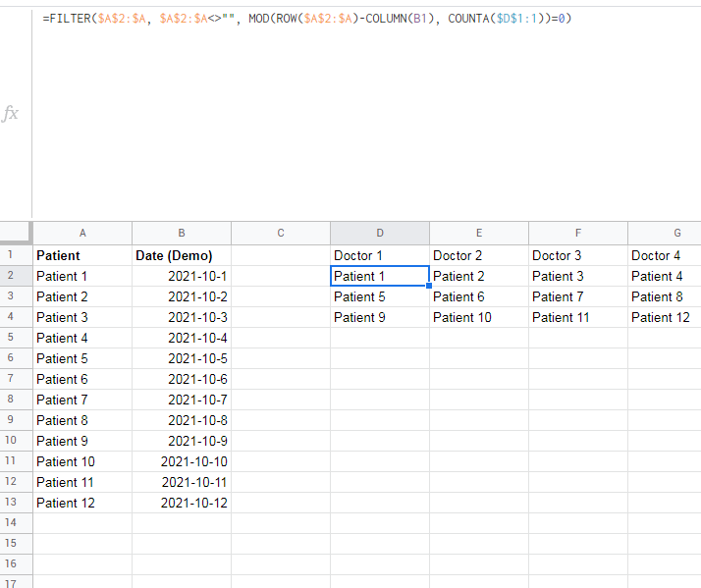Click date cell 2021-10-10
The width and height of the screenshot is (701, 588).
(182, 461)
